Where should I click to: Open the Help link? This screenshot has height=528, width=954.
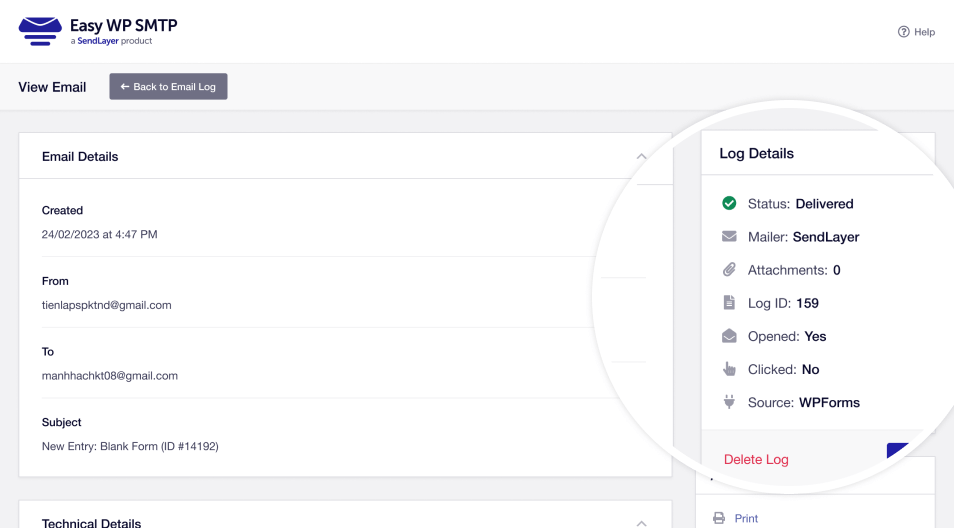coord(924,32)
